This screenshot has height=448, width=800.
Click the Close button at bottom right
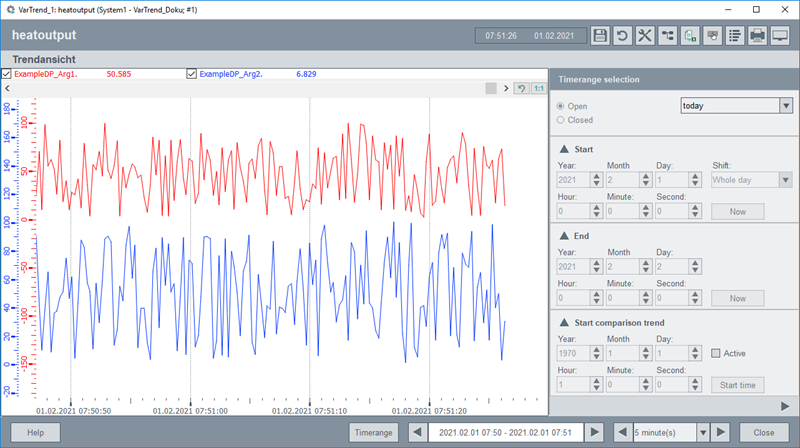[x=764, y=432]
